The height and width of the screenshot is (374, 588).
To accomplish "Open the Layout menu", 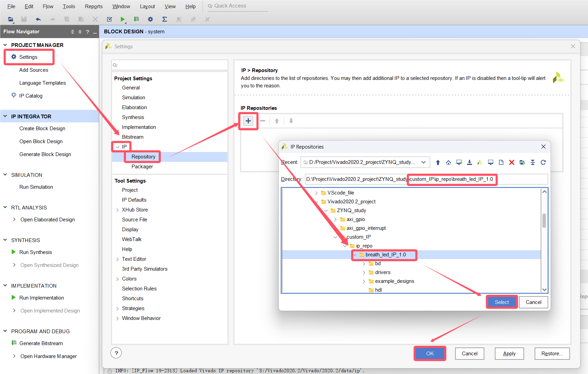I will point(148,6).
